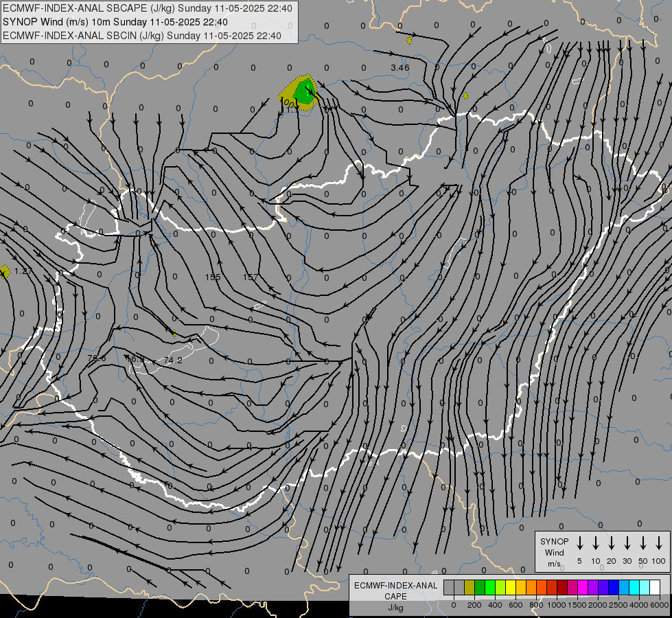672x618 pixels.
Task: Click the SBCIN title line in header
Action: coord(142,36)
